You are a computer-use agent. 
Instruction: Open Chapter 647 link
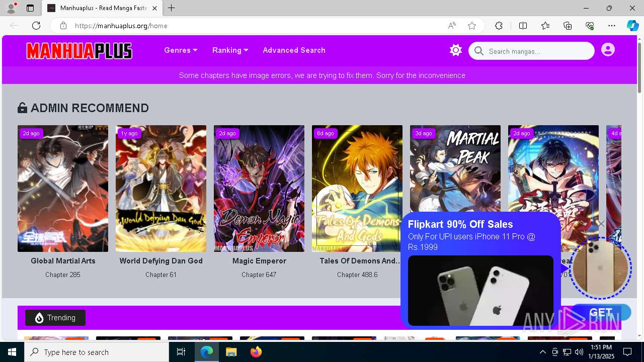tap(259, 275)
